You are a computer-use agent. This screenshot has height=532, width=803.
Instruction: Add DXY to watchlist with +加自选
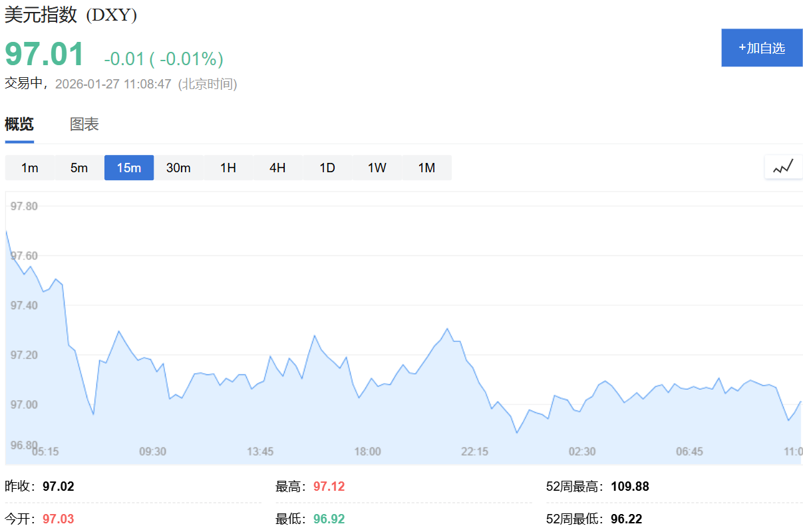[762, 48]
